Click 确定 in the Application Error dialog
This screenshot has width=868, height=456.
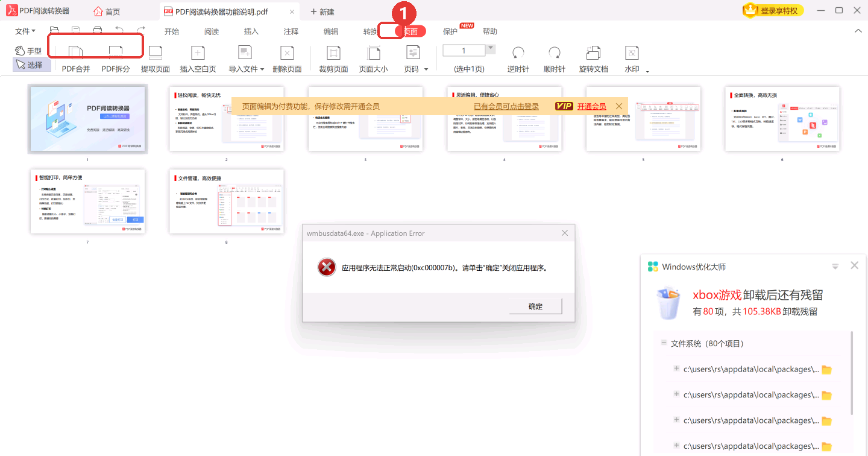(x=535, y=306)
